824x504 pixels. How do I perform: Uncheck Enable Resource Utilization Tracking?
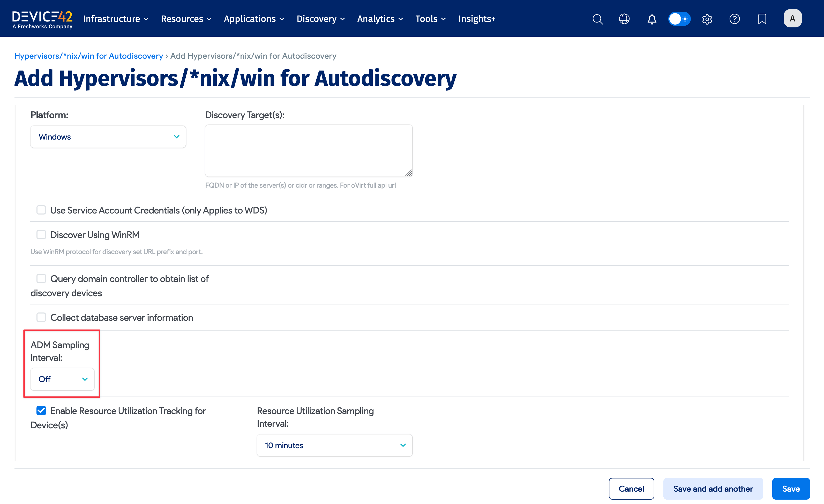click(41, 410)
